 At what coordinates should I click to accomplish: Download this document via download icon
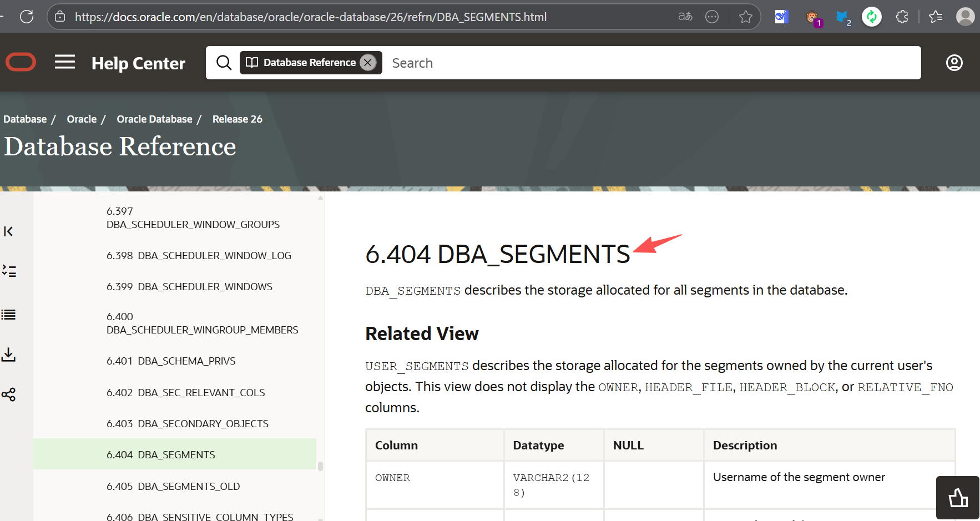pos(8,355)
